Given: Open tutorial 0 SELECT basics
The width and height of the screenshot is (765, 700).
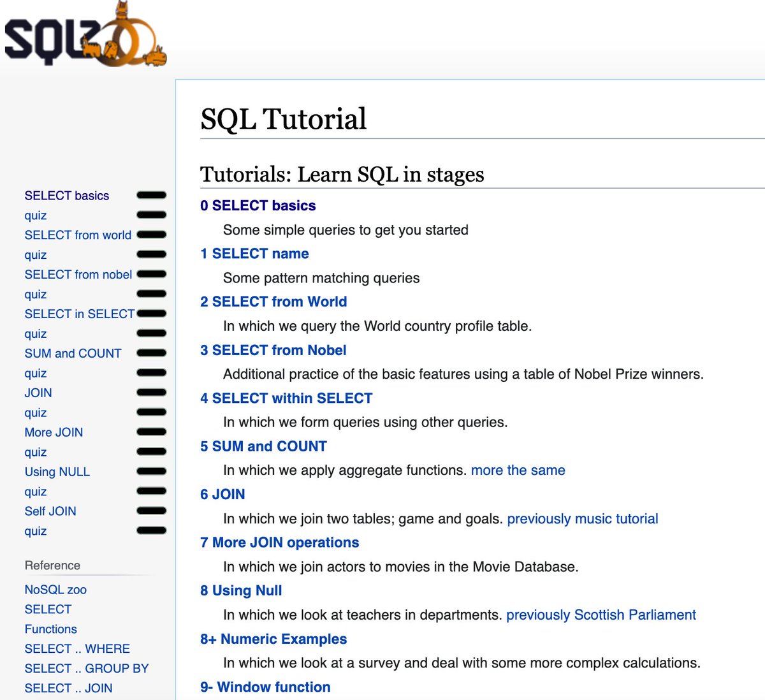Looking at the screenshot, I should pyautogui.click(x=258, y=205).
